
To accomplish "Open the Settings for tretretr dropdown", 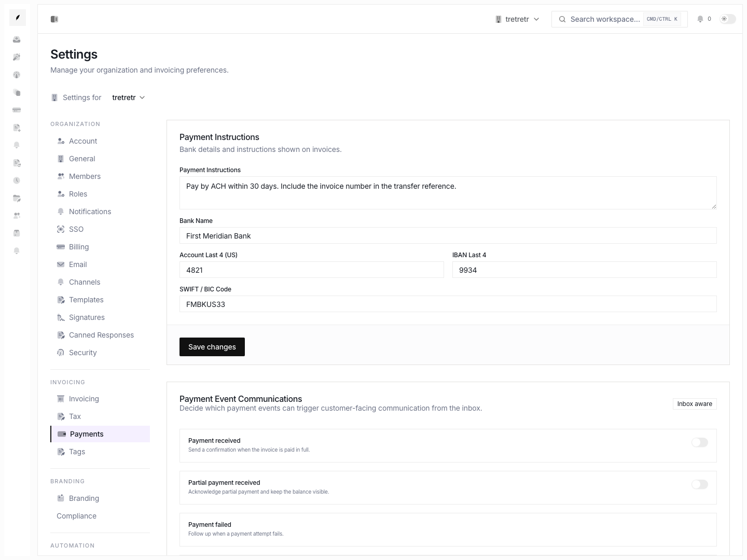I will [129, 97].
